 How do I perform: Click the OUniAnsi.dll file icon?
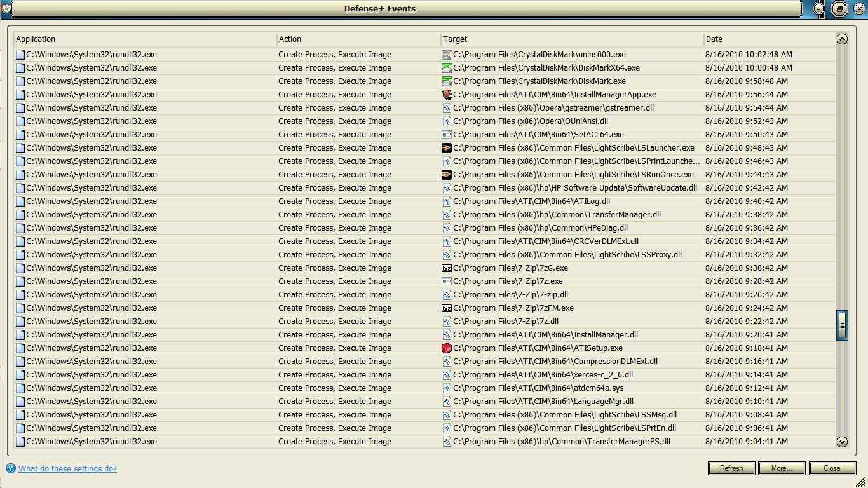tap(447, 121)
